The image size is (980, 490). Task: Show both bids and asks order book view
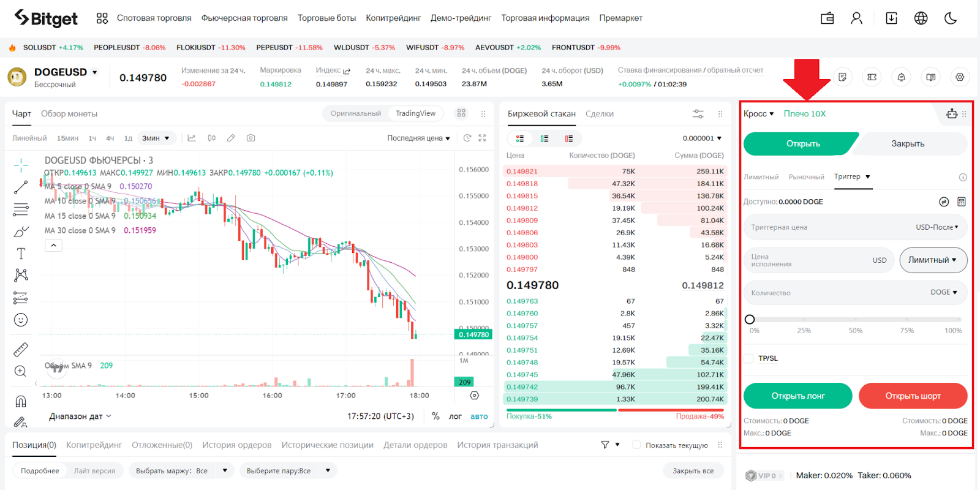520,138
